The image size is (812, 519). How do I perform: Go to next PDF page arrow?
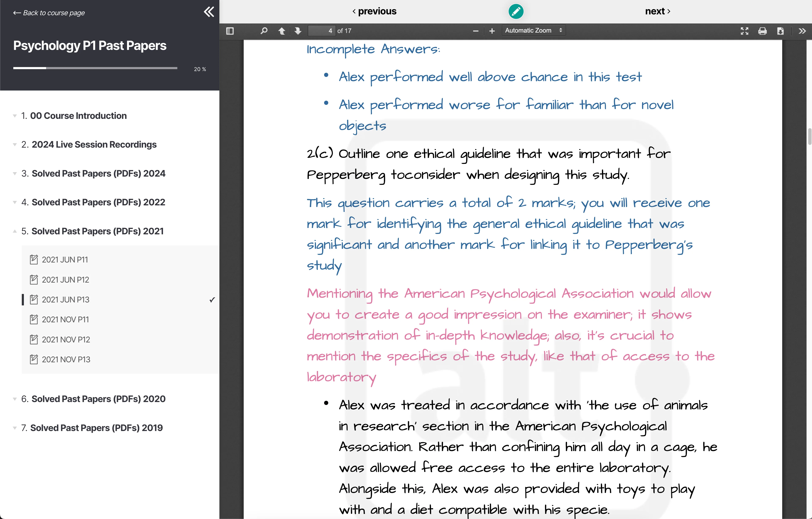[x=298, y=31]
